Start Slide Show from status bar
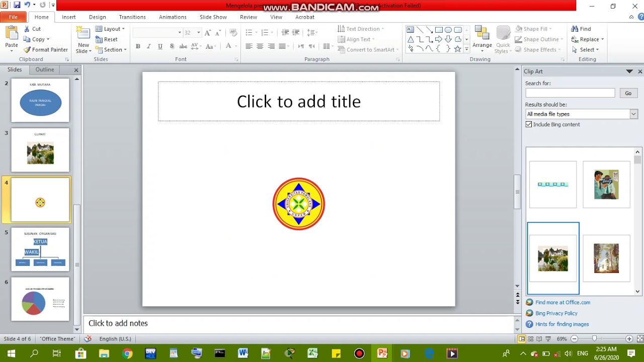 [x=548, y=339]
